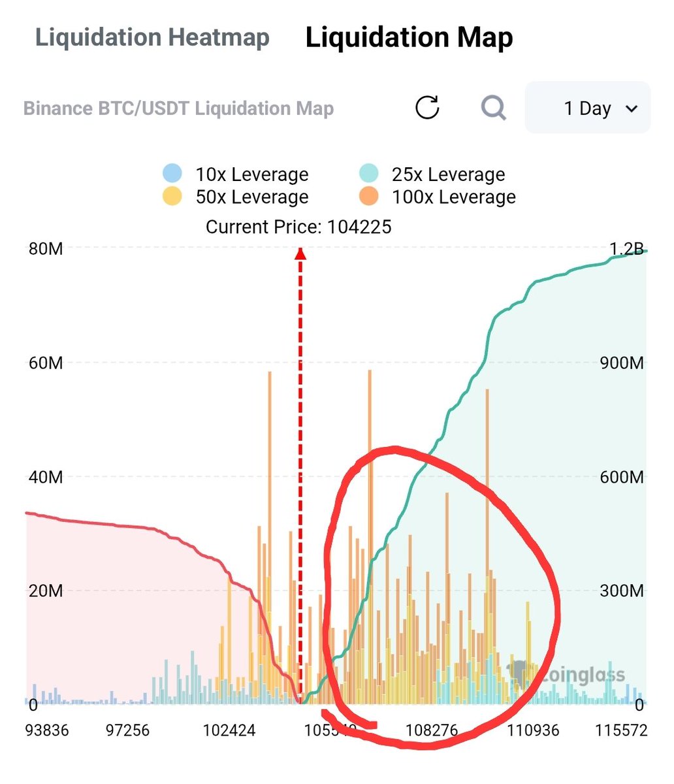Refresh the liquidation map data
Viewport: 674px width, 784px height.
tap(428, 107)
